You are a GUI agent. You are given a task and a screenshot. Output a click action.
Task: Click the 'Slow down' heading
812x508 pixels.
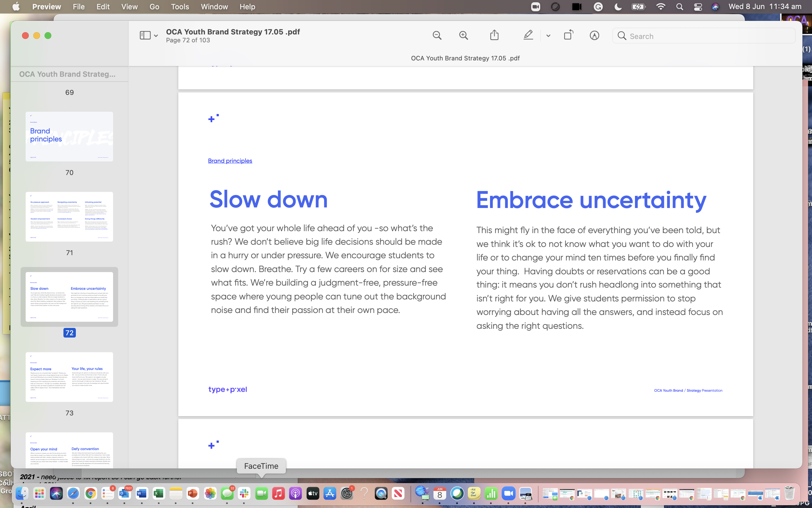pyautogui.click(x=268, y=199)
